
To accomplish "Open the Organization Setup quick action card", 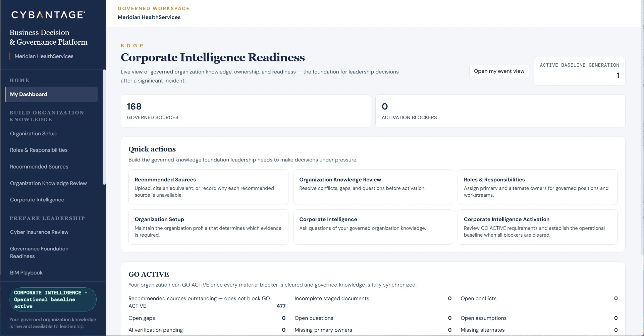I will click(x=208, y=227).
